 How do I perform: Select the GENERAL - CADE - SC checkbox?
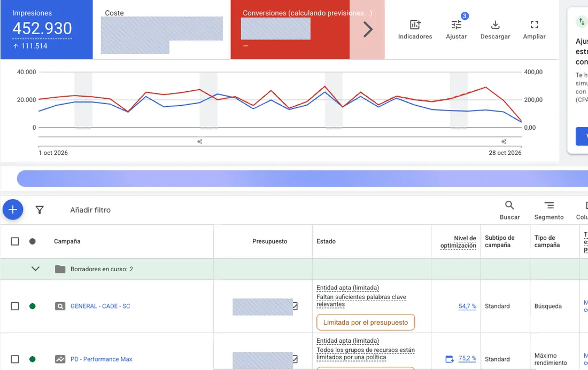click(14, 306)
